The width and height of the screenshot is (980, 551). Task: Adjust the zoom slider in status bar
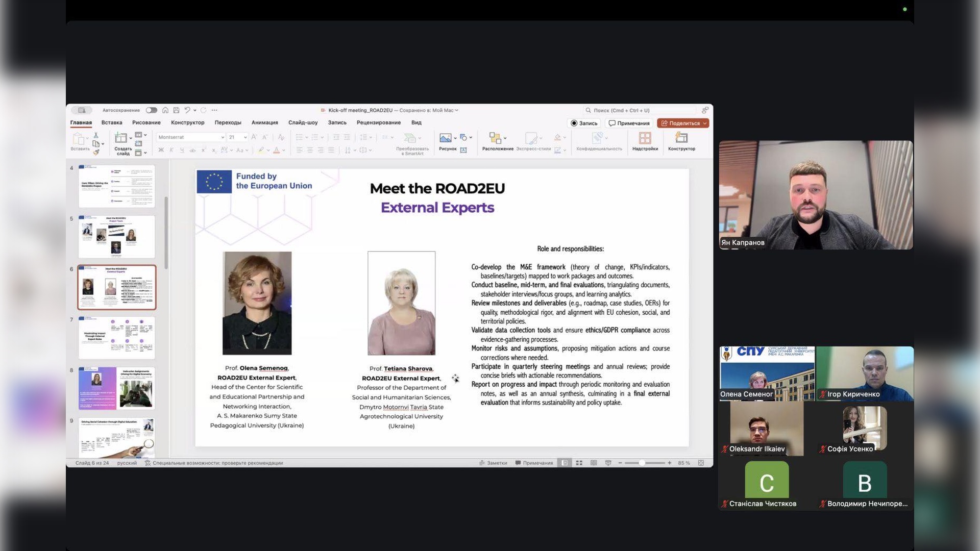click(x=642, y=463)
